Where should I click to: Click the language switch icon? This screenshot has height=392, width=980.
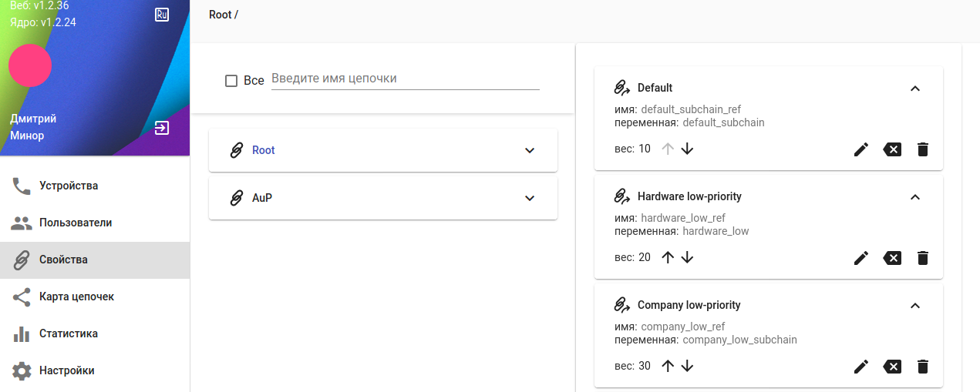(x=162, y=15)
